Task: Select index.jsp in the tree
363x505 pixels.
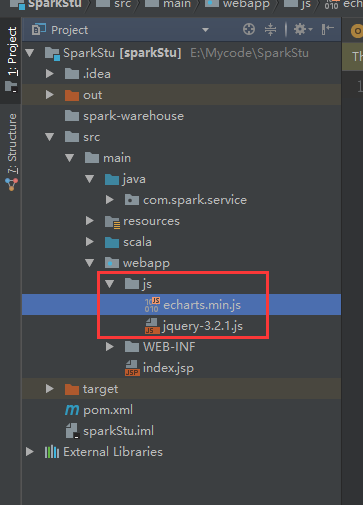Action: pos(168,368)
